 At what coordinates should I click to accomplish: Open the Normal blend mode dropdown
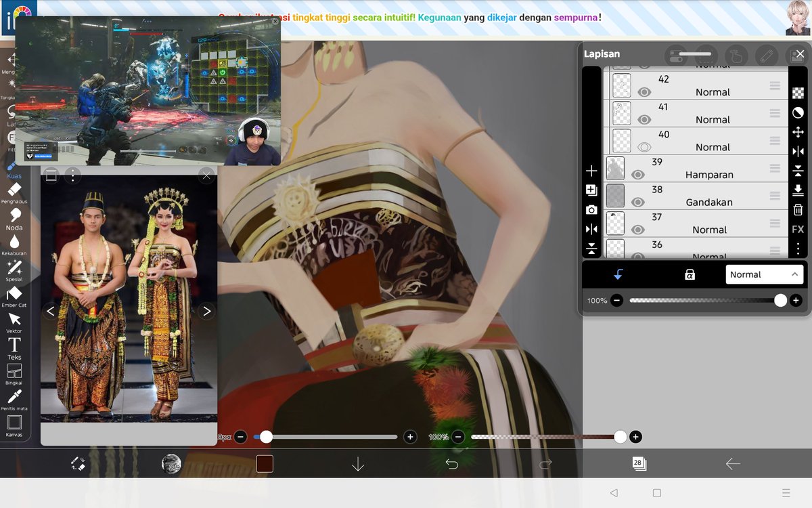click(765, 274)
